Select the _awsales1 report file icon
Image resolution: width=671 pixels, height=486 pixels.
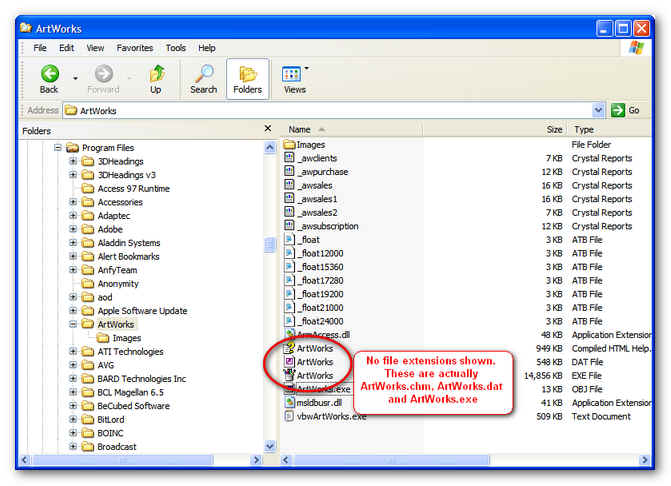290,199
